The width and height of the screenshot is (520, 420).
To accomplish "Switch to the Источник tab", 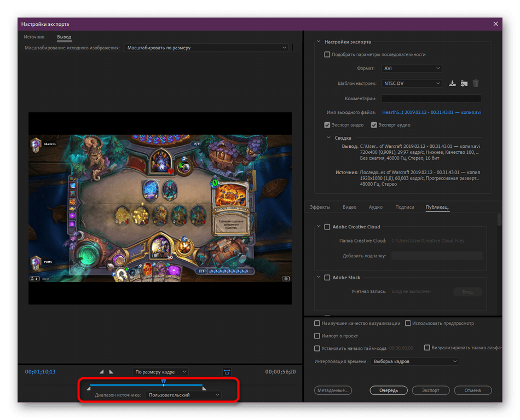I will coord(34,37).
